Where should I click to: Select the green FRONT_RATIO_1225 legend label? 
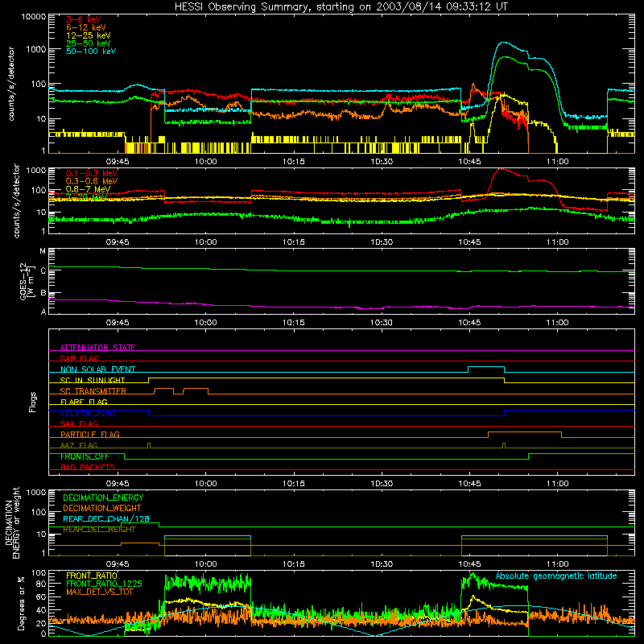(x=104, y=584)
